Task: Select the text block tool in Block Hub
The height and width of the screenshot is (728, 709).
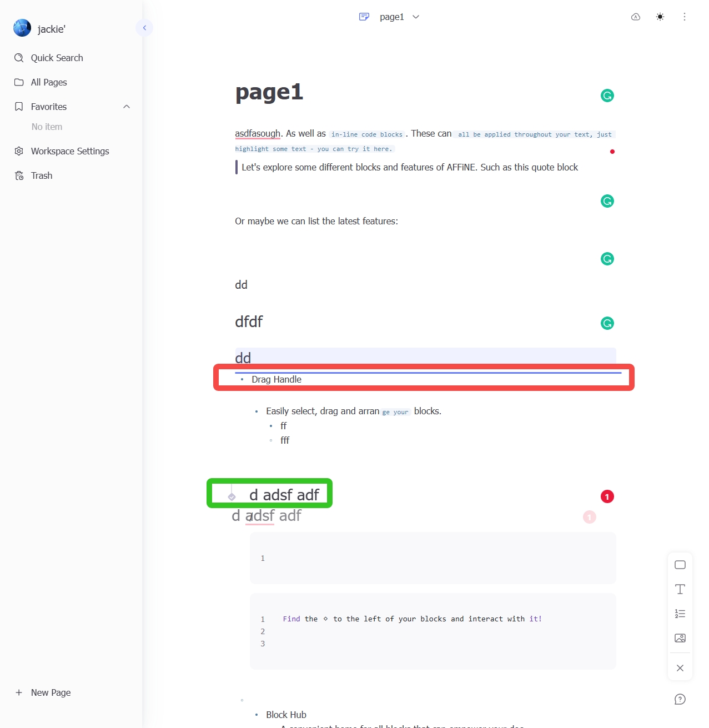Action: coord(680,589)
